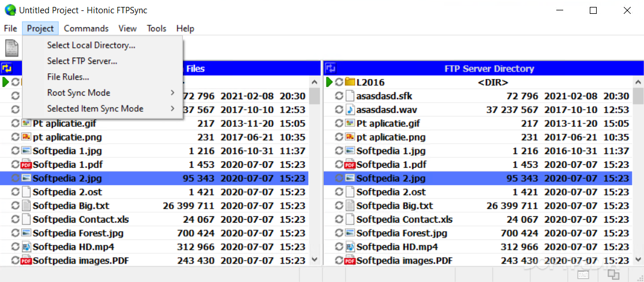Click image icon of pt aplicatie.png in FTP pane
Viewport: 644px width, 282px height.
350,137
